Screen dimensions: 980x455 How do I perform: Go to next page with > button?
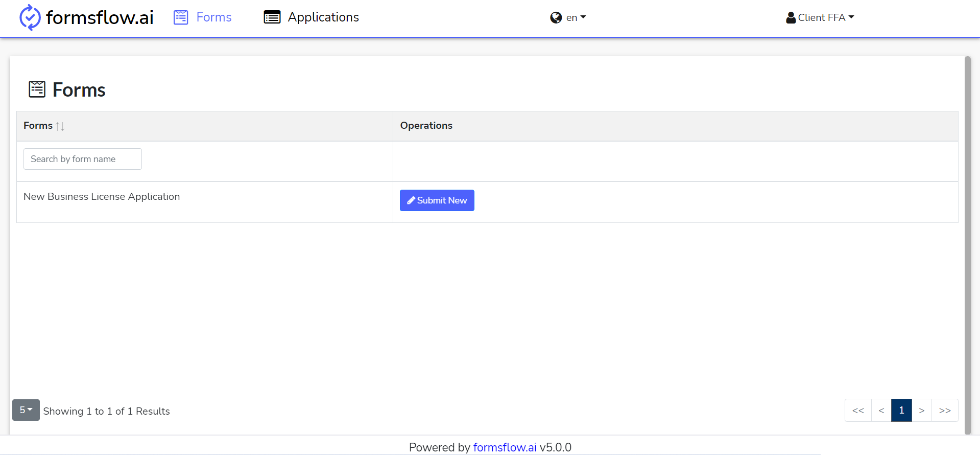(922, 411)
